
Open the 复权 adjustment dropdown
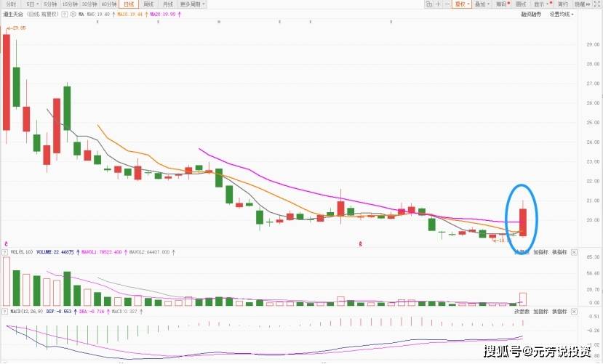coord(461,4)
